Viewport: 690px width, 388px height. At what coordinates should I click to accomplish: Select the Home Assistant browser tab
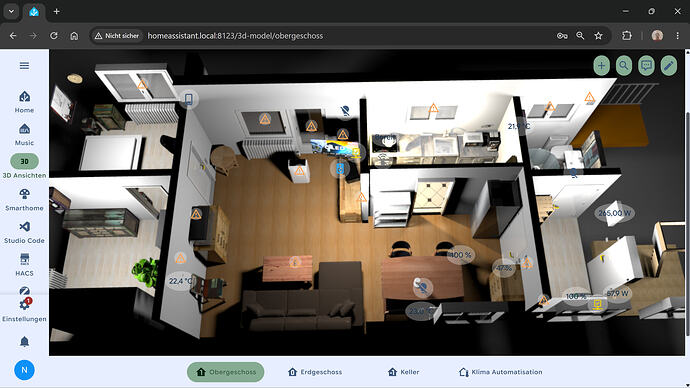tap(34, 11)
